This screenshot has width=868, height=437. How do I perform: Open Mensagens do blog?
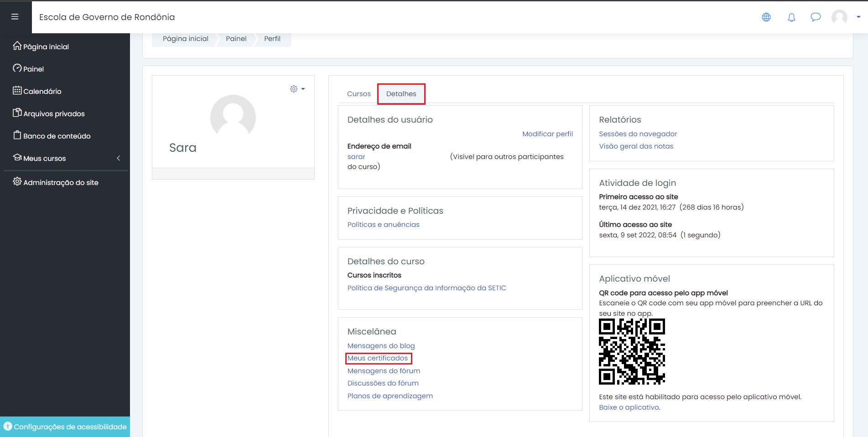click(x=381, y=346)
